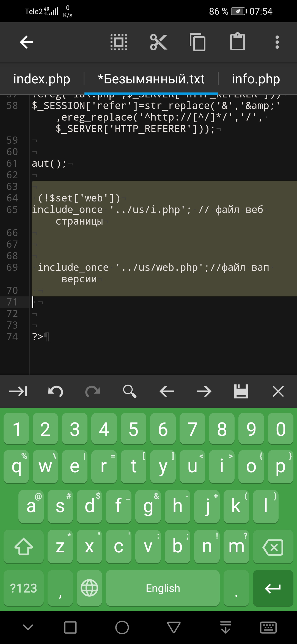Cut selection with the scissors icon

158,42
